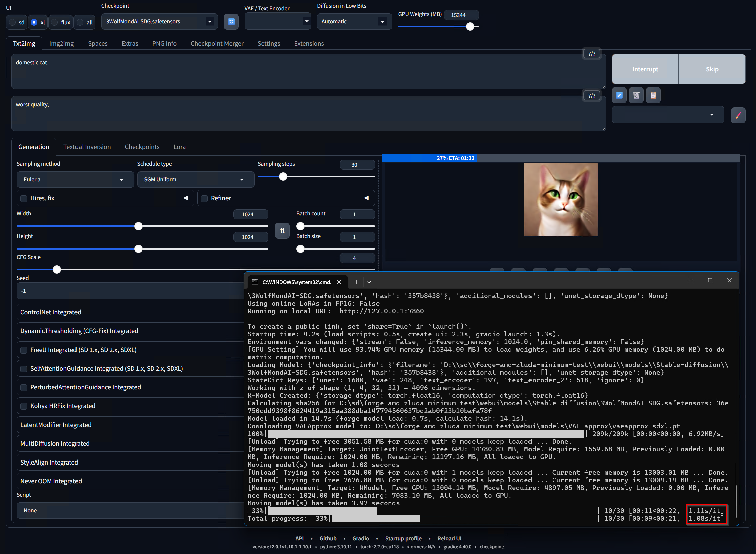Select the xl UI radio button
The width and height of the screenshot is (756, 554).
coord(34,22)
